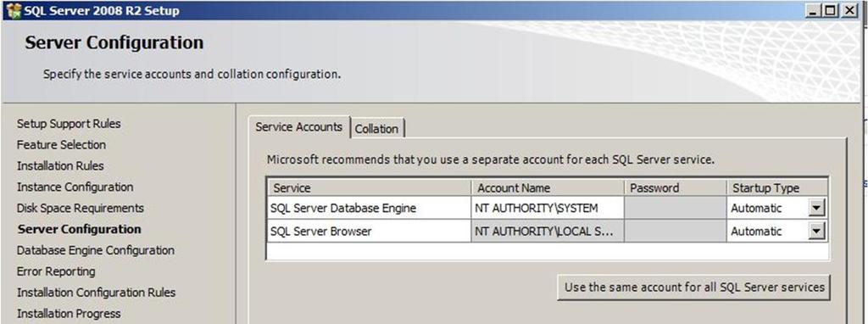Open Startup Type dropdown for Database Engine
Screen dimensions: 868x324
[x=816, y=209]
